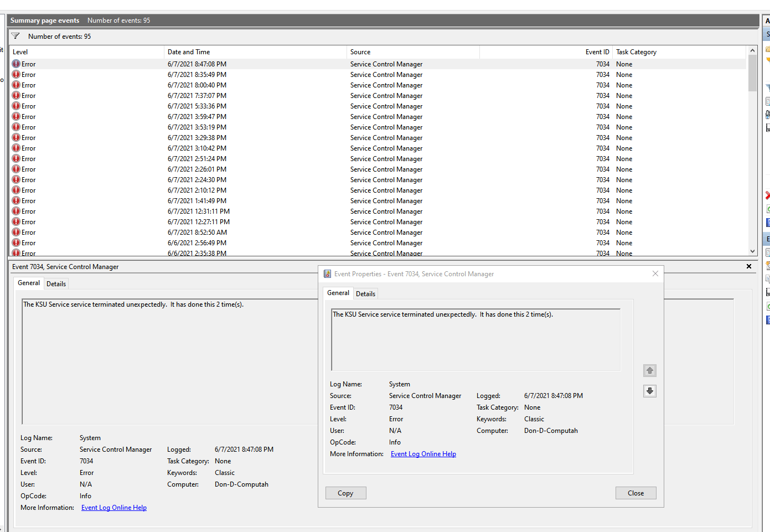Click the Error icon in the 2:24:30 PM row

point(16,179)
